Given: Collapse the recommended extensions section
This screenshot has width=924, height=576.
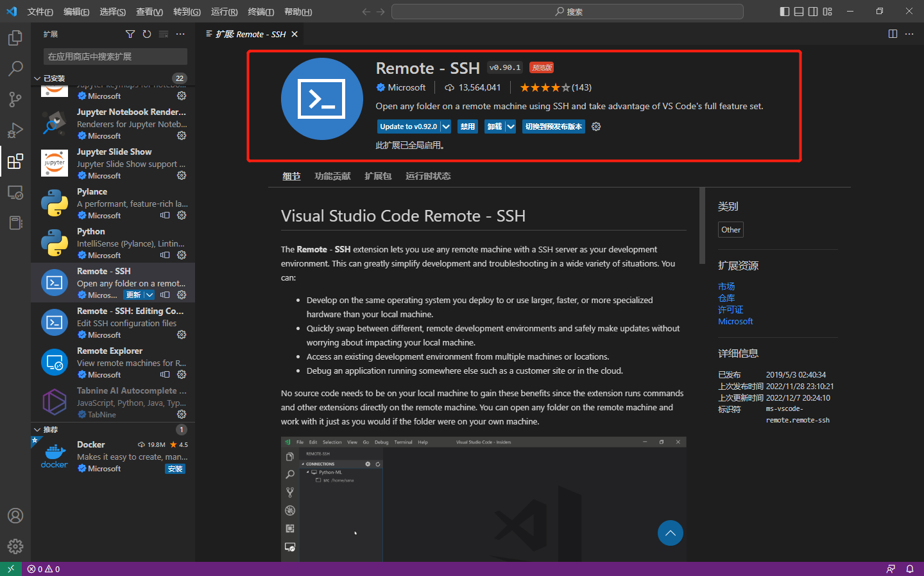Looking at the screenshot, I should click(x=37, y=430).
